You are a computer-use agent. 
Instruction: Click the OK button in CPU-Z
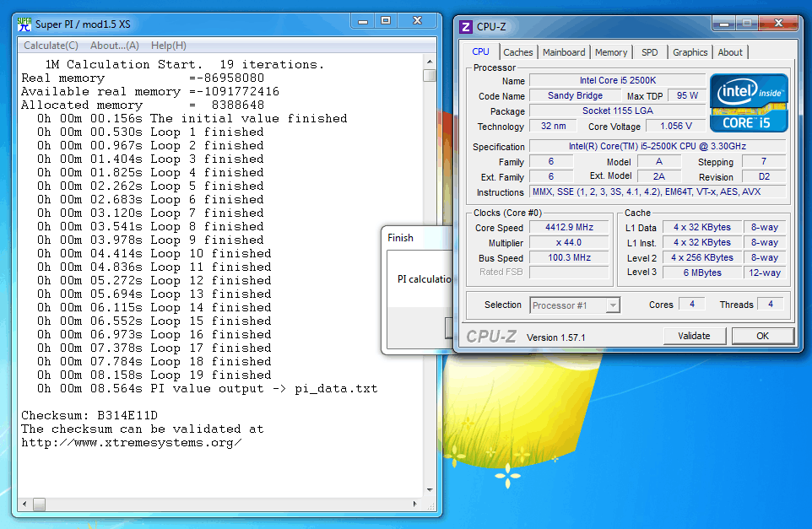coord(762,336)
